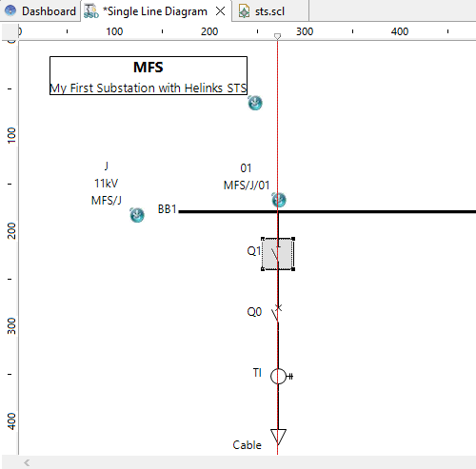The image size is (476, 469).
Task: Click the MFS/J/01 bay label
Action: click(247, 186)
